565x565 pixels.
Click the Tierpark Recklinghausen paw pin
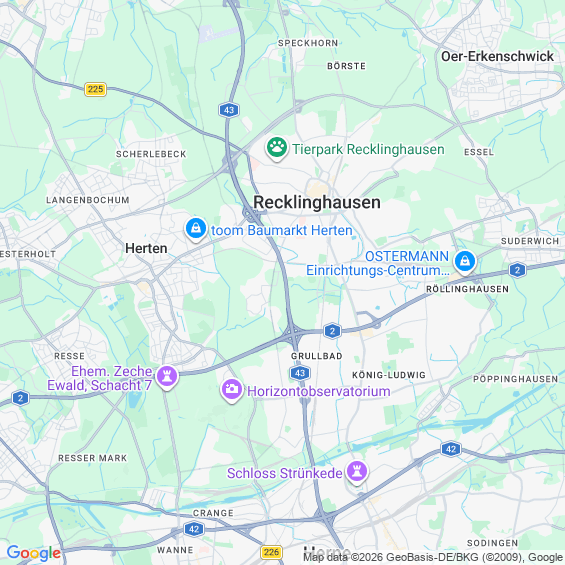click(276, 148)
